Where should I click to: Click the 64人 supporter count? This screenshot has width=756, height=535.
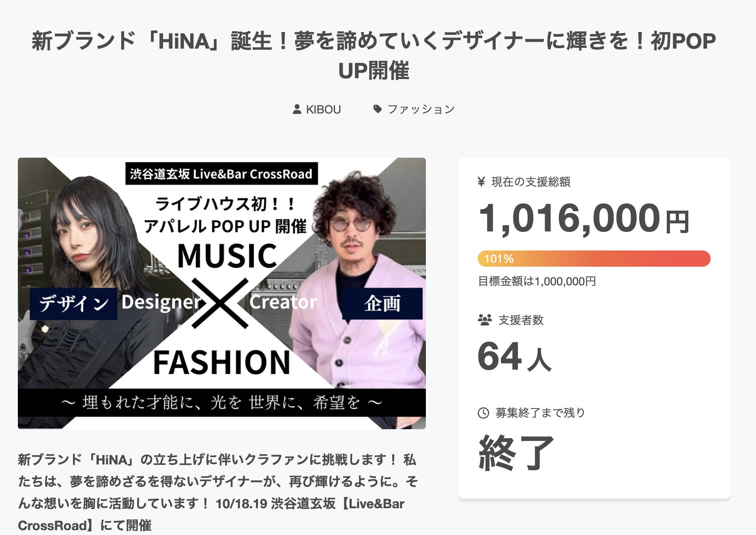coord(514,357)
